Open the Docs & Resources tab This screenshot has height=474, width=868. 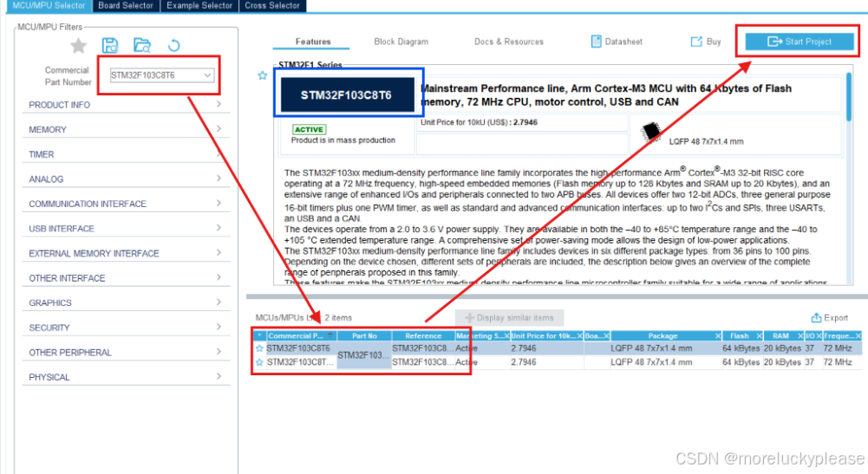click(509, 42)
